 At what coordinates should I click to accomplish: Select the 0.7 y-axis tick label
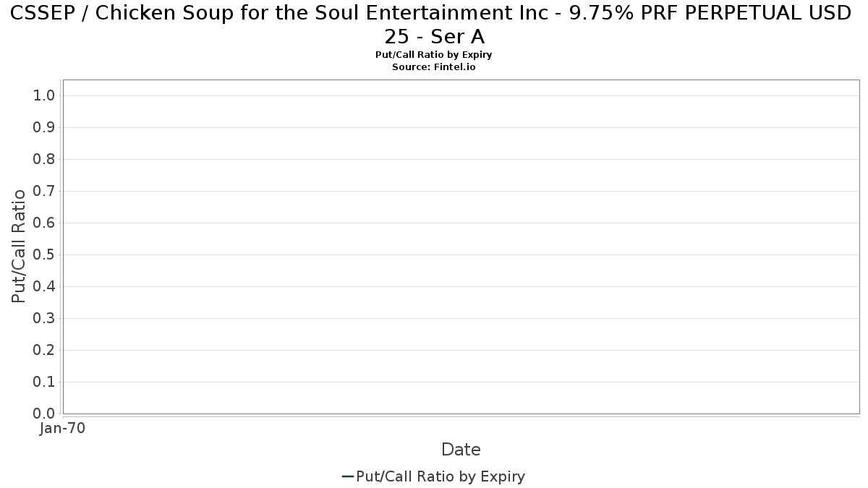(44, 192)
